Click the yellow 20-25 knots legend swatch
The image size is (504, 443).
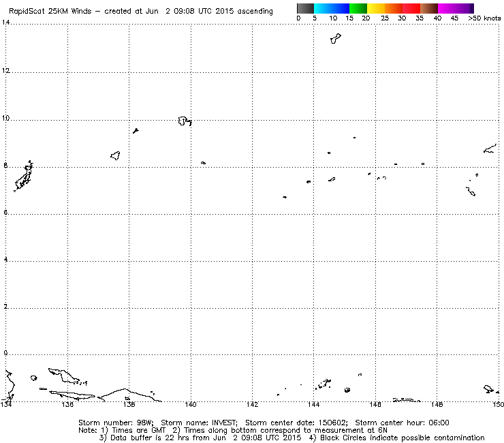[376, 8]
